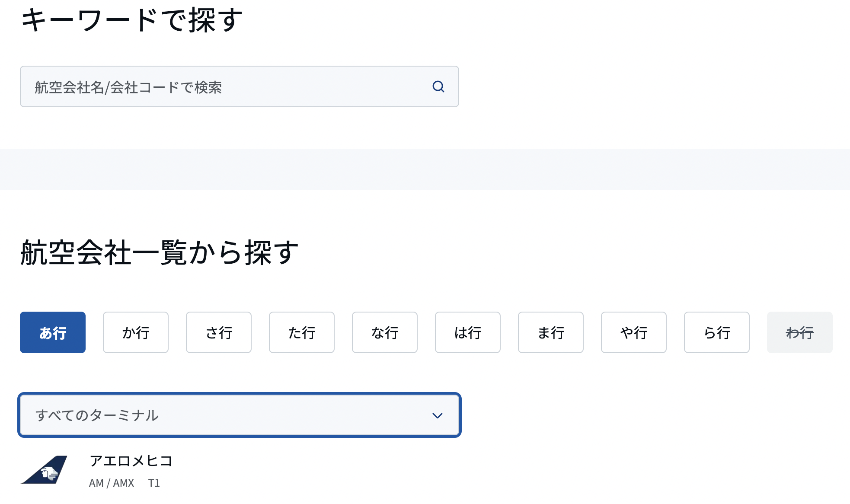The image size is (850, 504).
Task: Open the アエロメヒコ airline entry
Action: click(131, 461)
